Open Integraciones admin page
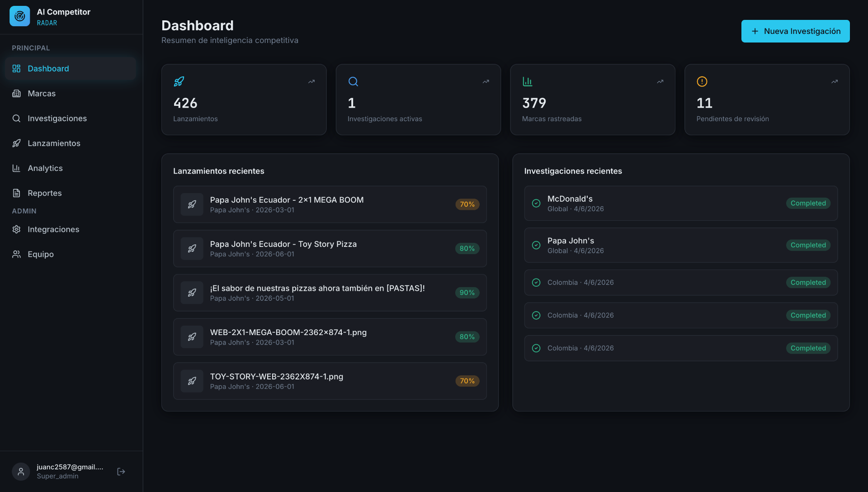The image size is (868, 492). tap(71, 229)
